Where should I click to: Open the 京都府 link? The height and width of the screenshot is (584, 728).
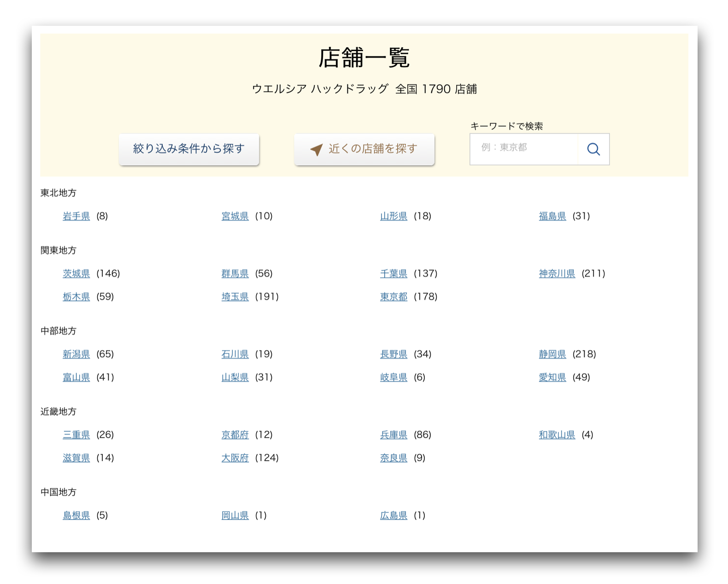235,435
